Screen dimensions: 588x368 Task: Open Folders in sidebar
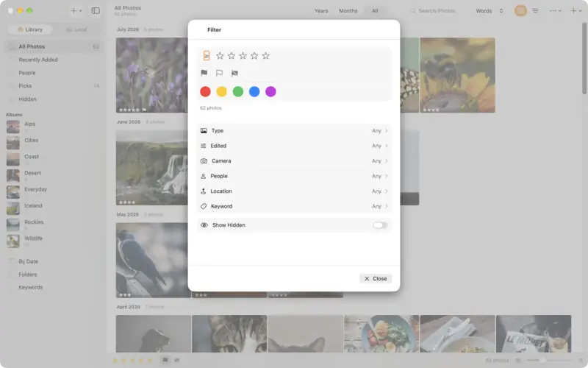[x=54, y=275]
